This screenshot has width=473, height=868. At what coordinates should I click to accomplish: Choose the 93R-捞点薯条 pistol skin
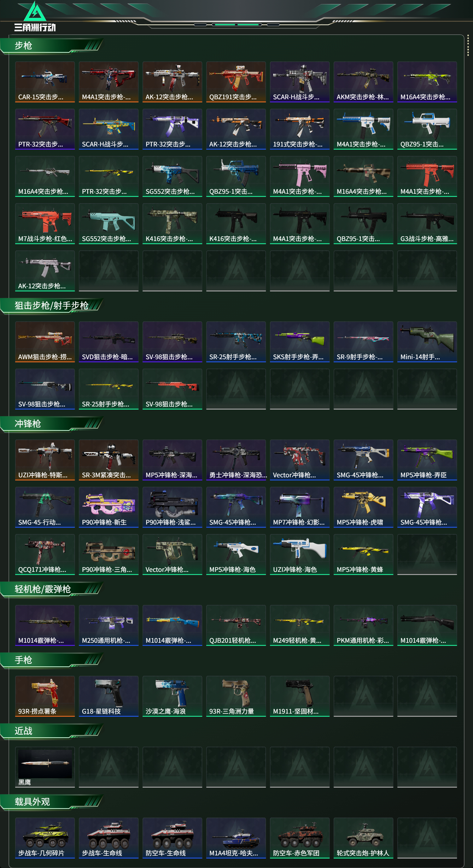[x=45, y=696]
